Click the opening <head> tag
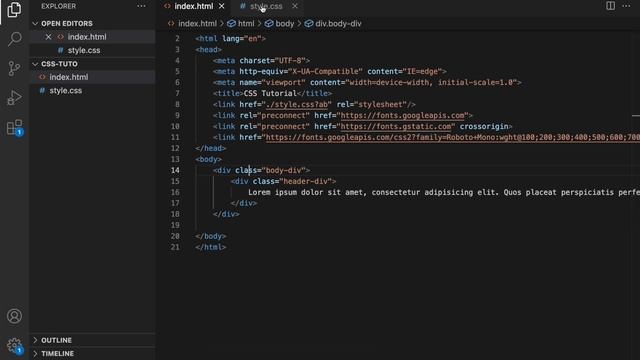This screenshot has width=640, height=360. pyautogui.click(x=209, y=49)
